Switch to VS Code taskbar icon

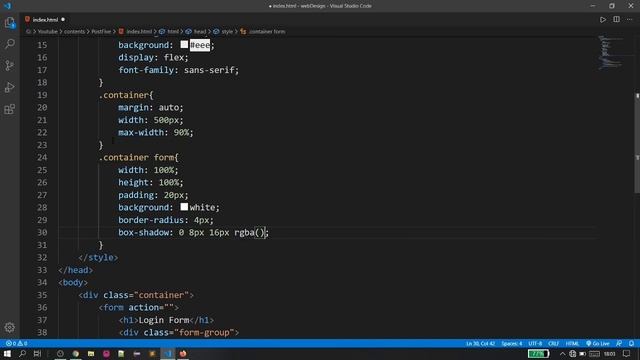168,354
